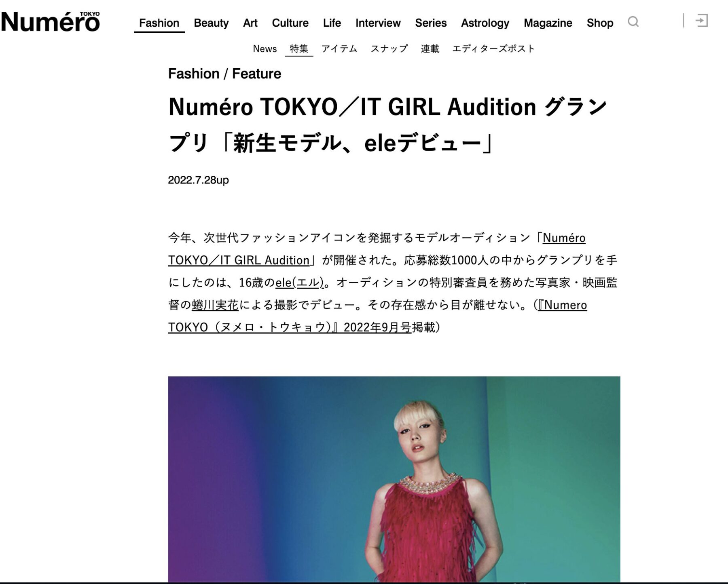Switch to the アイテム sub-tab
This screenshot has width=728, height=584.
point(339,49)
